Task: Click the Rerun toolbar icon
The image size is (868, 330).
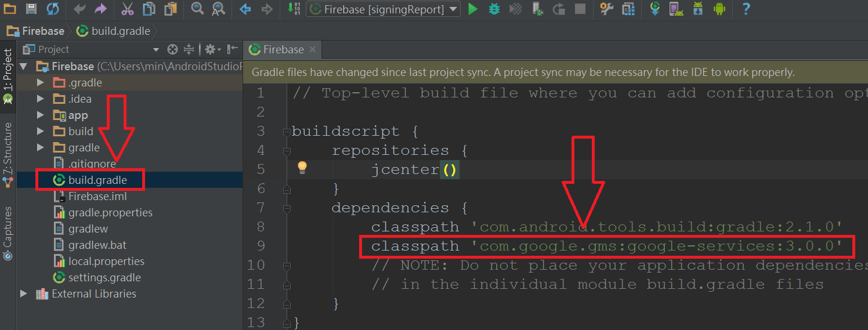Action: coord(559,9)
